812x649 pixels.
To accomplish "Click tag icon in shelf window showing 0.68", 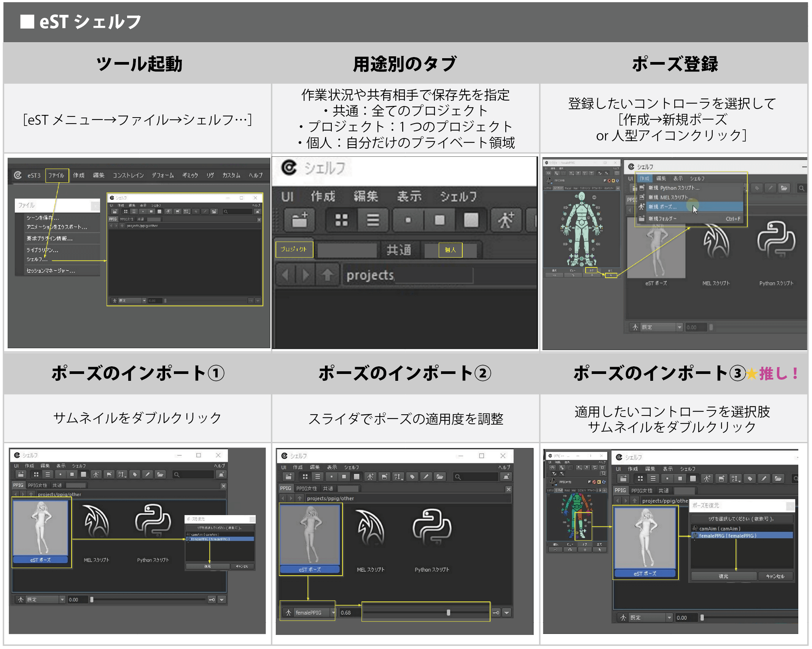I will click(412, 477).
